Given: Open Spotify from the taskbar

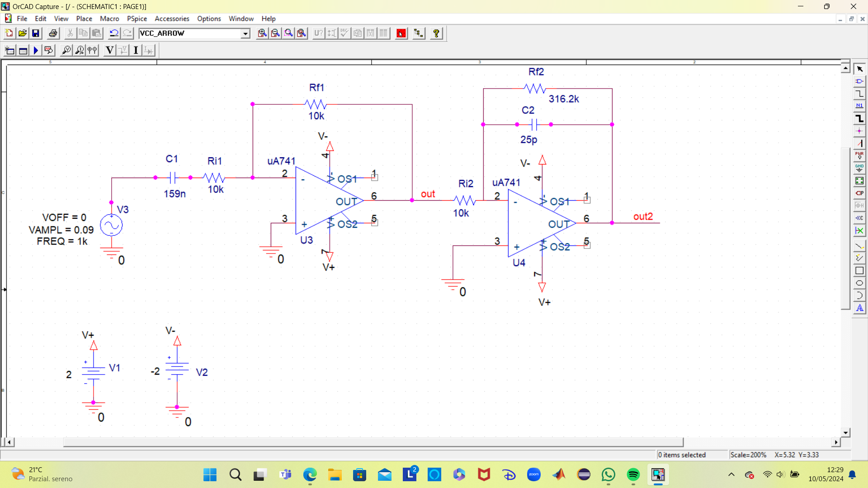Looking at the screenshot, I should click(633, 474).
